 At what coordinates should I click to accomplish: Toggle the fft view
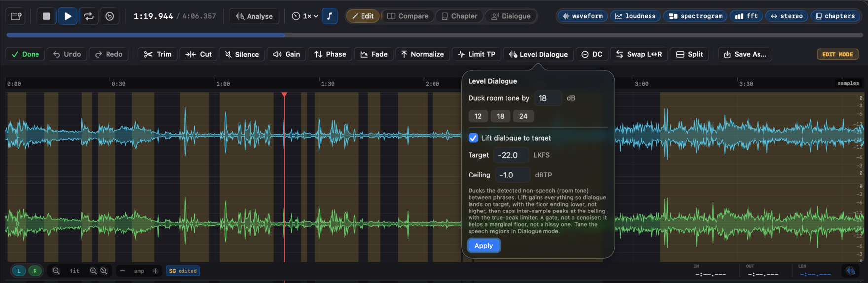coord(746,16)
